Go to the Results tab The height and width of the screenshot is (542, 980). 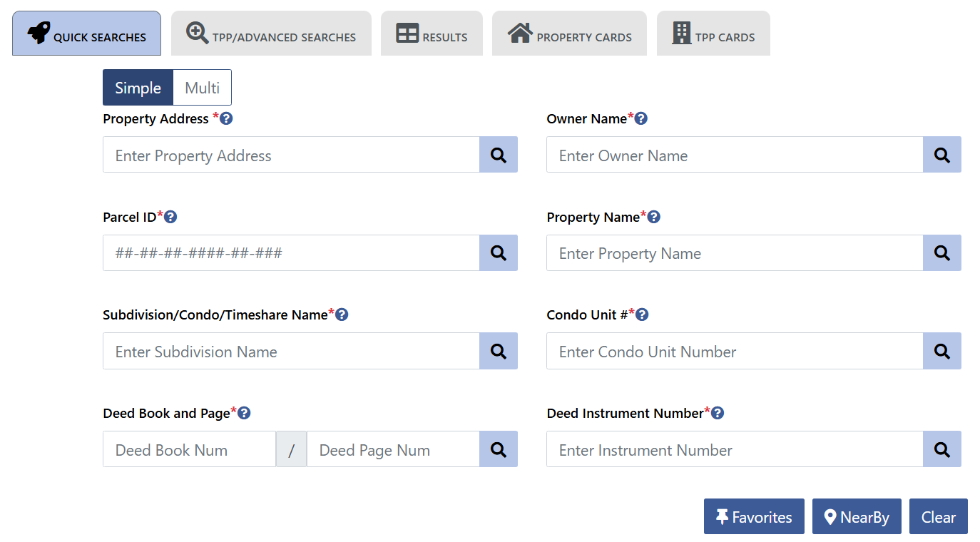click(432, 34)
